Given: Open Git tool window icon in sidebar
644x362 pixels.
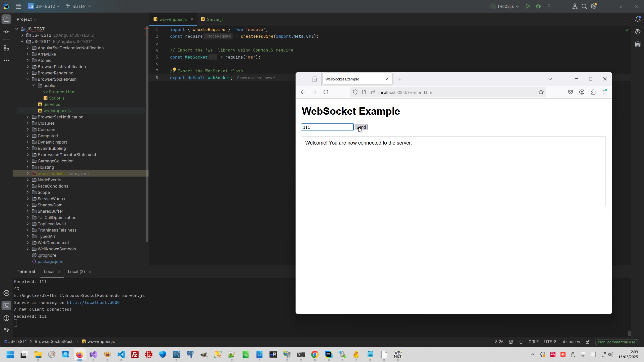Looking at the screenshot, I should click(6, 331).
